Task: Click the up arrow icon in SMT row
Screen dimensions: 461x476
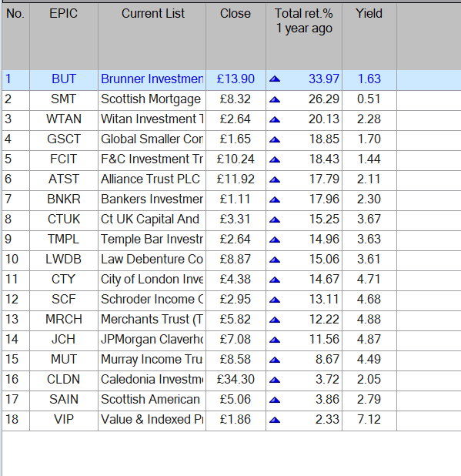Action: pos(275,99)
